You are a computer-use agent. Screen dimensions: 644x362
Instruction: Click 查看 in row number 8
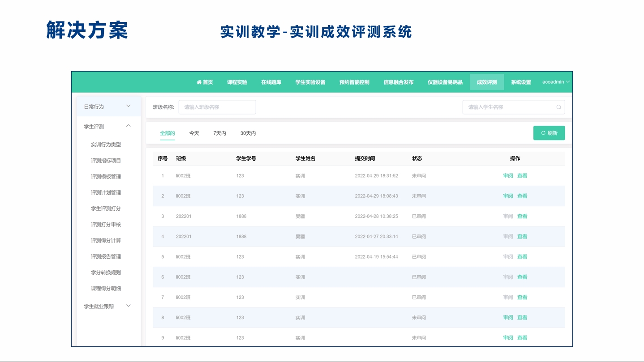tap(522, 318)
